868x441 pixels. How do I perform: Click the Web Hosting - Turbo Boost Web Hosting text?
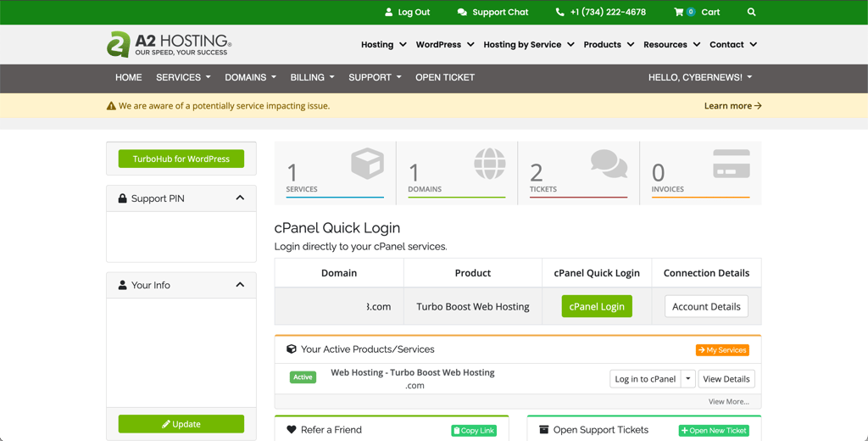(x=413, y=372)
